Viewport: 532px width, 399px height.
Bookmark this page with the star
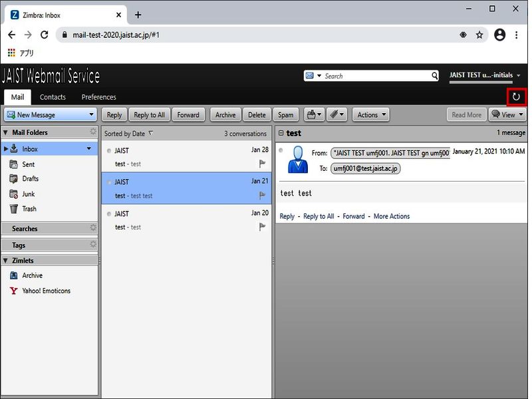[479, 35]
